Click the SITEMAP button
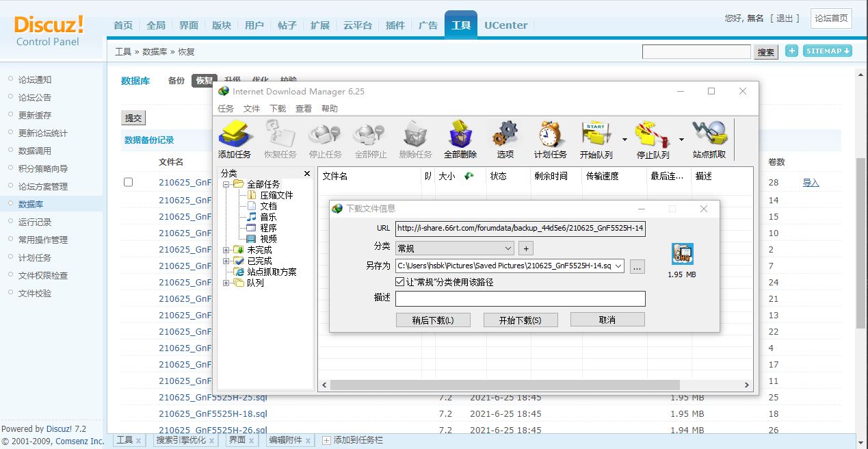This screenshot has height=449, width=868. coord(828,51)
